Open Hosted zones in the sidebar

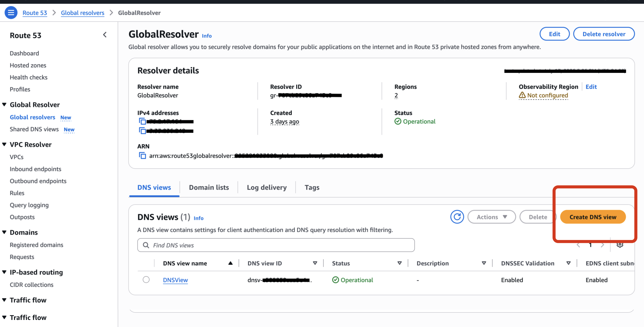point(28,65)
